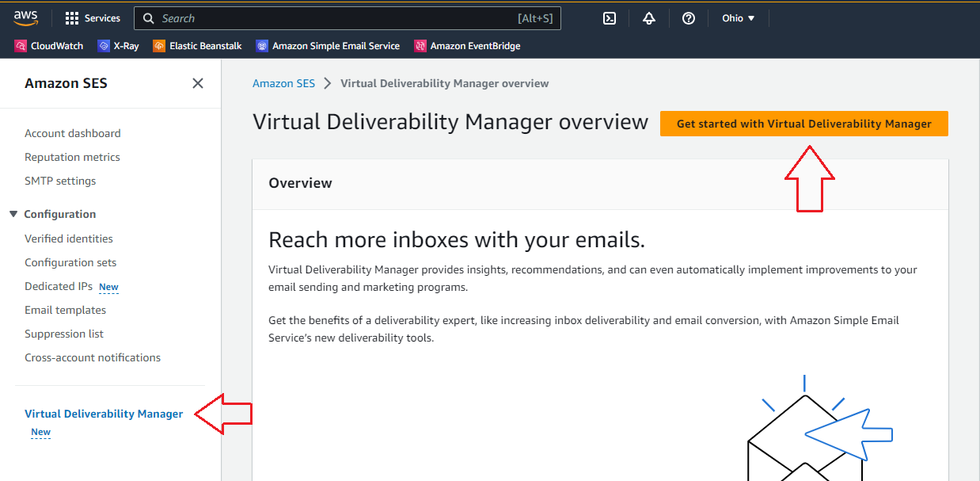Close the Amazon SES navigation panel
This screenshot has height=481, width=980.
pyautogui.click(x=198, y=82)
